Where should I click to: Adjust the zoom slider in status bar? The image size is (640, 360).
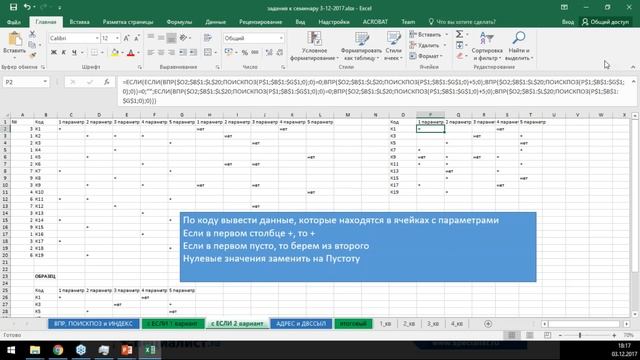pyautogui.click(x=580, y=335)
